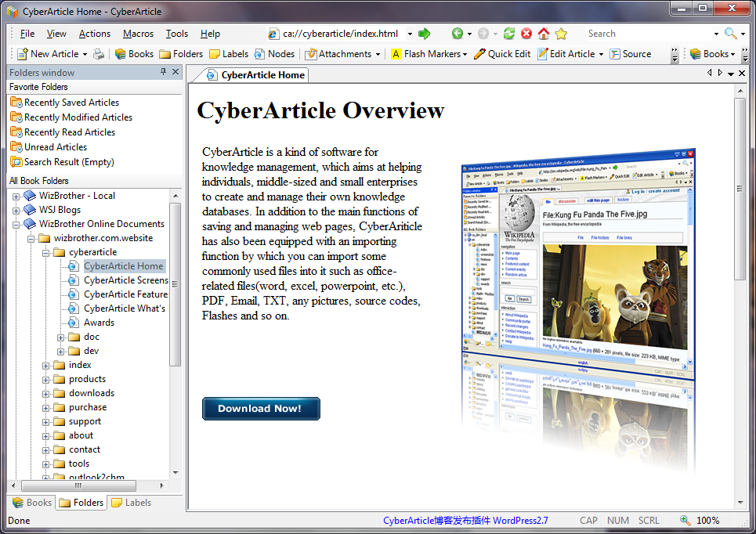Click the Download Now! button

261,409
